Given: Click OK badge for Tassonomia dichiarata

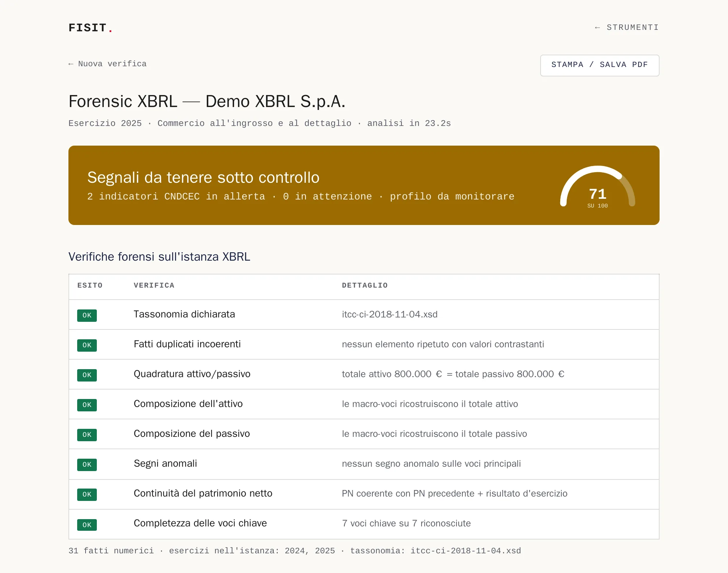Looking at the screenshot, I should pyautogui.click(x=87, y=315).
